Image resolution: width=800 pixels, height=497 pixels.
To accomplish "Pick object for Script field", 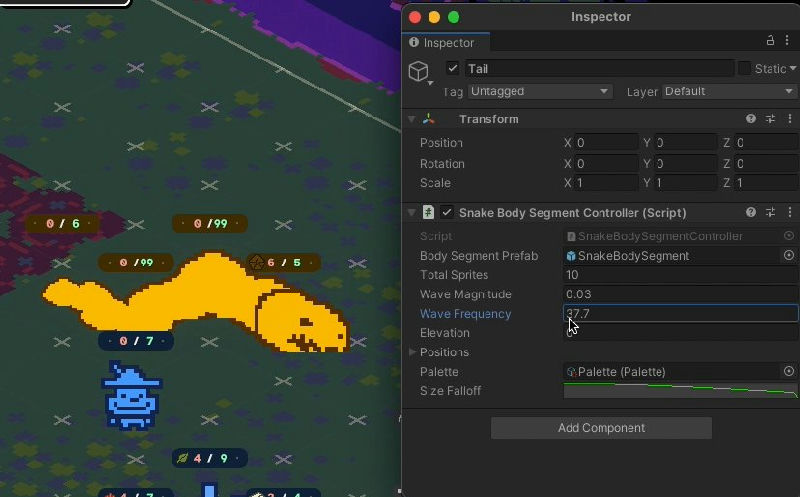I will (789, 236).
